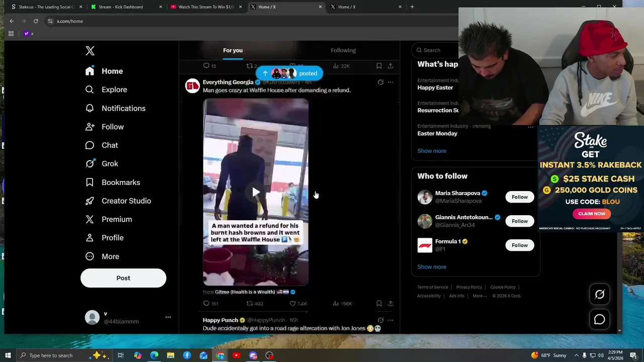644x362 pixels.
Task: Open Grok from the sidebar
Action: coord(102,163)
